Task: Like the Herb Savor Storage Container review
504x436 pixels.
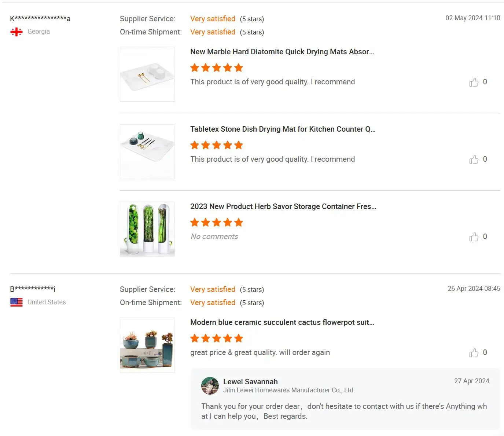Action: coord(474,237)
